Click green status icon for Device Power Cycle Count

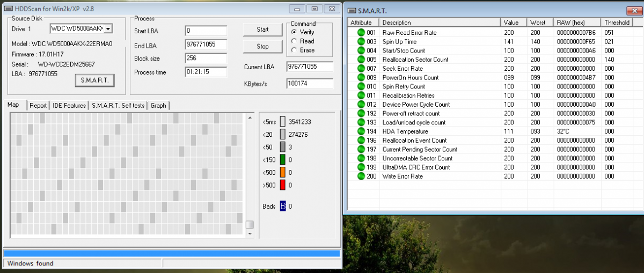point(361,105)
